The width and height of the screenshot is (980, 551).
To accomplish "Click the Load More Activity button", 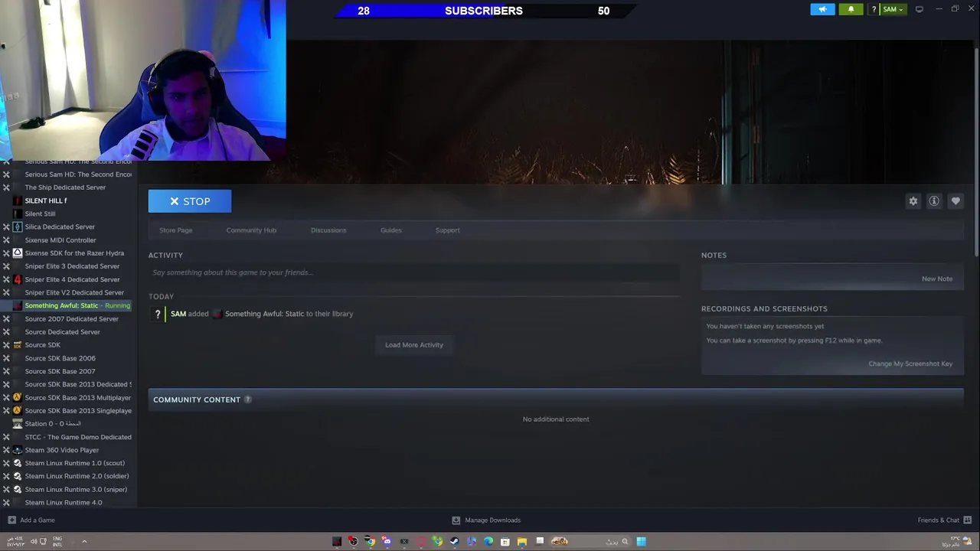I will pyautogui.click(x=414, y=345).
